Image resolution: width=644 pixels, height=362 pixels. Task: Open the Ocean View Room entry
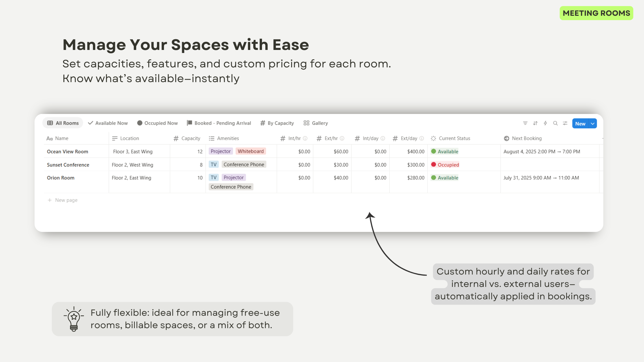(67, 152)
